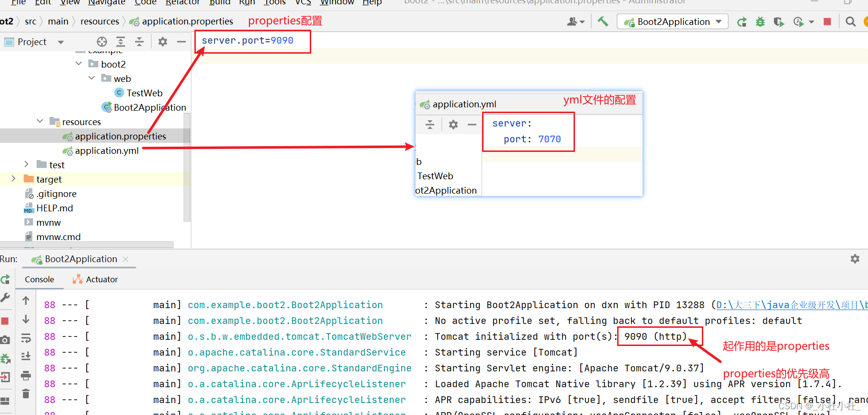Click the Profiler run icon in top toolbar
Screen dimensions: 868x415
point(798,22)
